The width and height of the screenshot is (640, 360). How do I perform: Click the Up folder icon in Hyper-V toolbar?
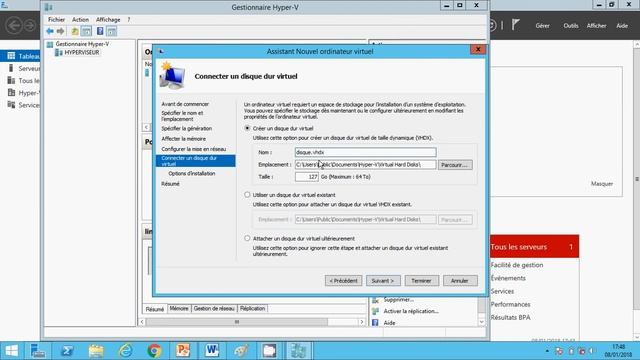pos(75,31)
